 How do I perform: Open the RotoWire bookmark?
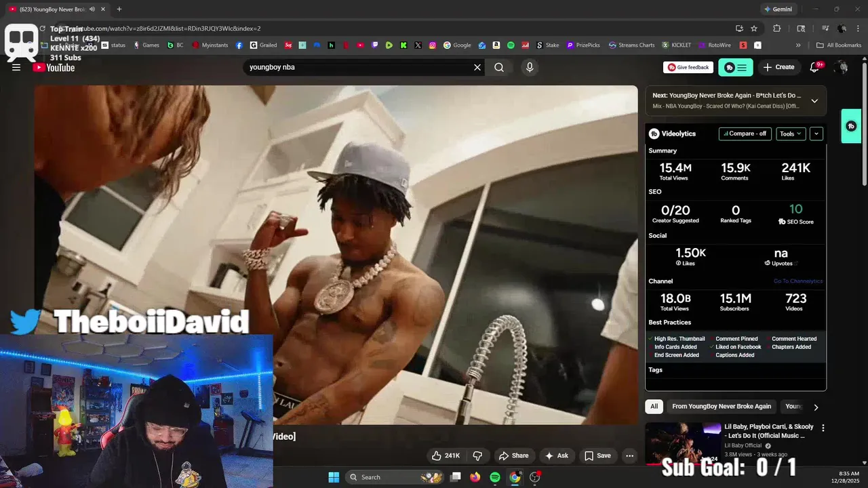714,45
